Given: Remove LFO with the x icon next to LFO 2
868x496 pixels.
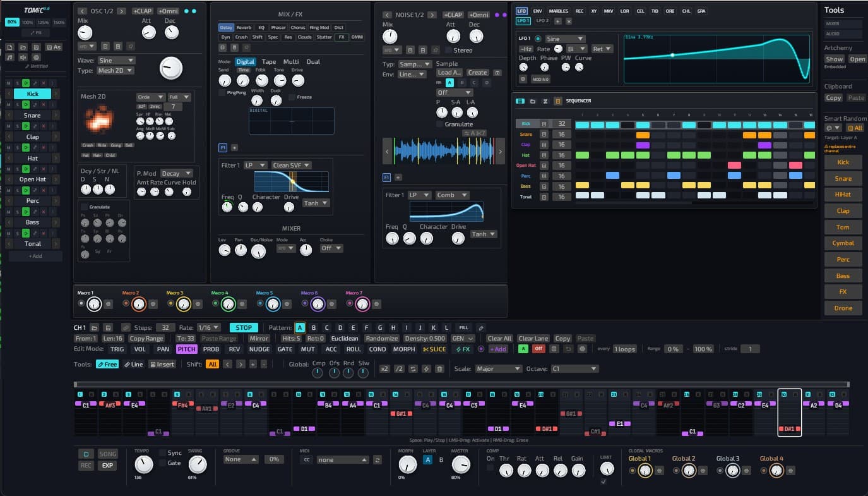Looking at the screenshot, I should 569,21.
